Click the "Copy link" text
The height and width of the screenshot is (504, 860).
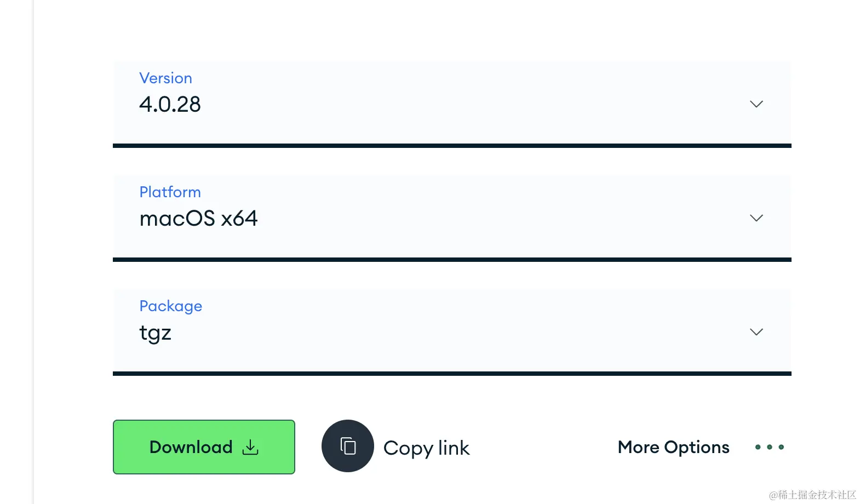[x=426, y=448]
